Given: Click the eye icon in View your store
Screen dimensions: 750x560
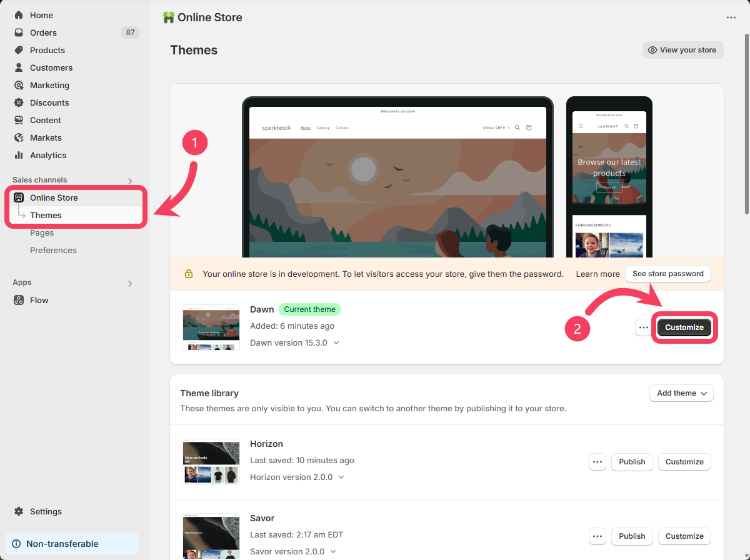Looking at the screenshot, I should click(652, 50).
